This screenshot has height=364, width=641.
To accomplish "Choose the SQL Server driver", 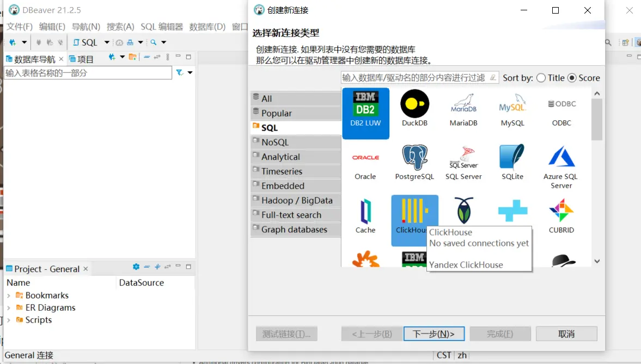I will click(x=463, y=162).
